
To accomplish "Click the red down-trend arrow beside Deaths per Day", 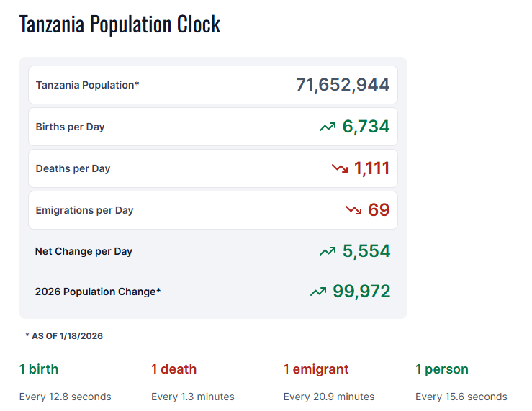I will tap(339, 169).
